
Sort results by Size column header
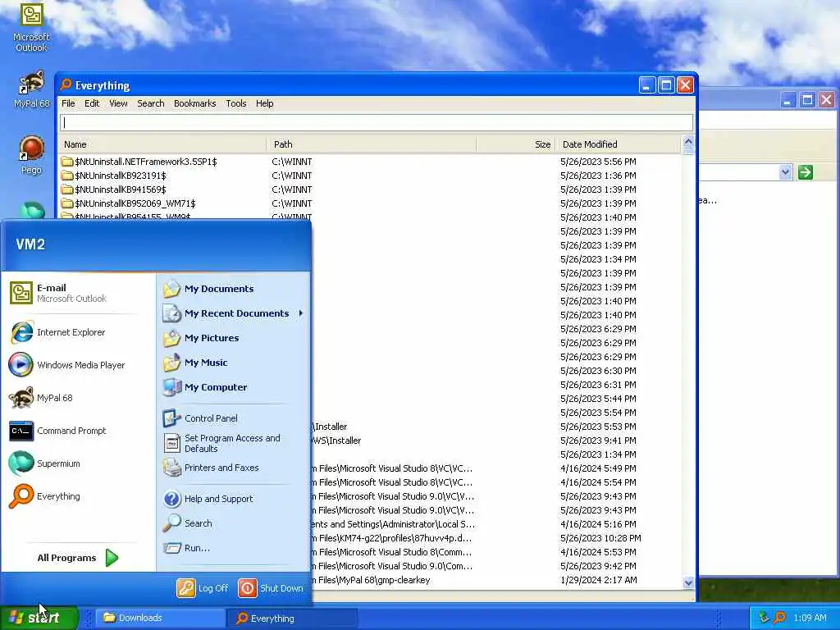click(515, 144)
